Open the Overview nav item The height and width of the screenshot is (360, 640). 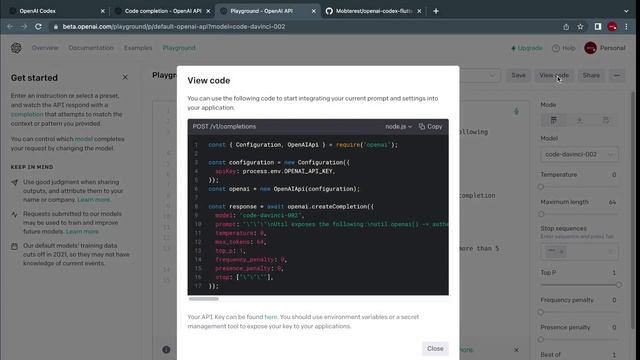tap(45, 48)
